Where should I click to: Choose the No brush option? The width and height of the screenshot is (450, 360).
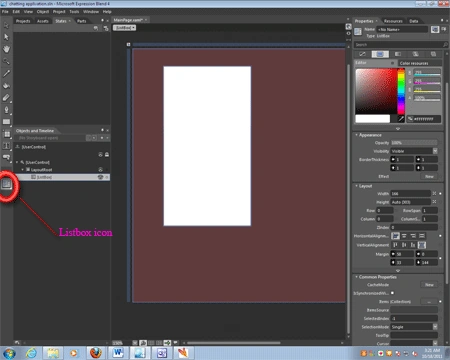coord(362,54)
